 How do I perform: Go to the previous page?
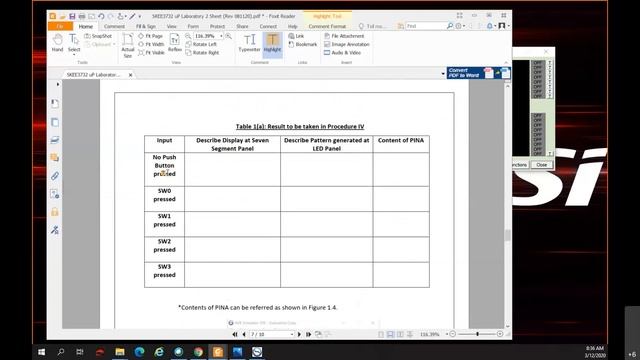(244, 334)
